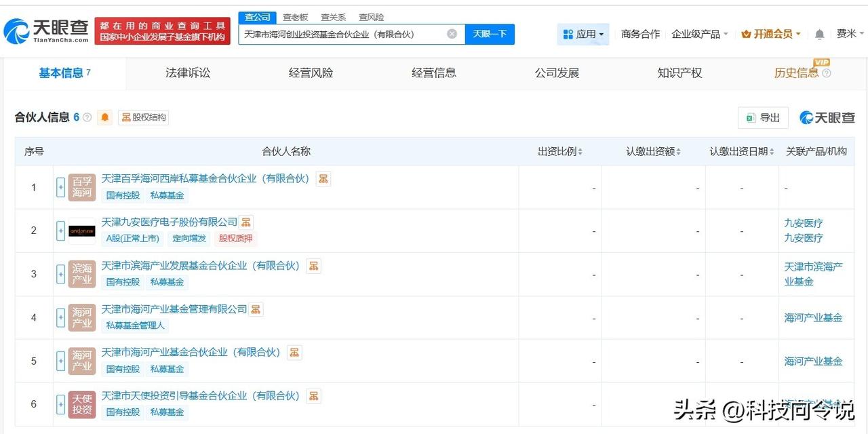Open equity chart icon for 天津市海河产业基金合伙企业
Image resolution: width=868 pixels, height=434 pixels.
[x=294, y=353]
